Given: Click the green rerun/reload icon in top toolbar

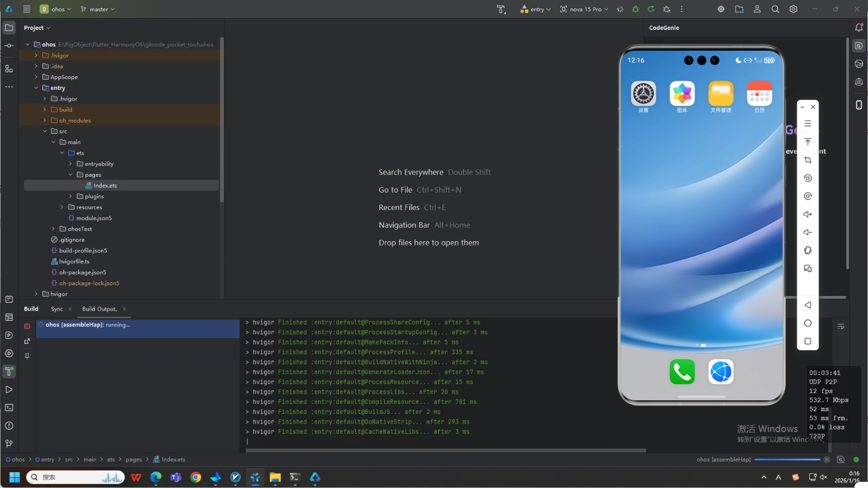Looking at the screenshot, I should 651,9.
